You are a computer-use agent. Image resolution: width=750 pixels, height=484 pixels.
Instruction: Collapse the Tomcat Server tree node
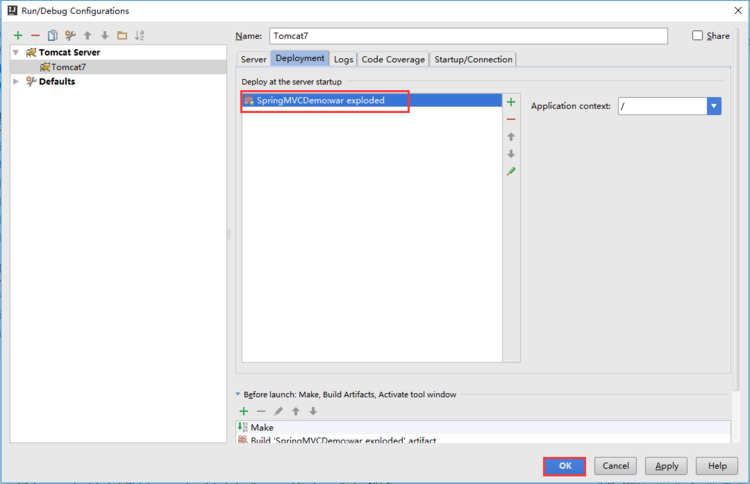click(16, 52)
